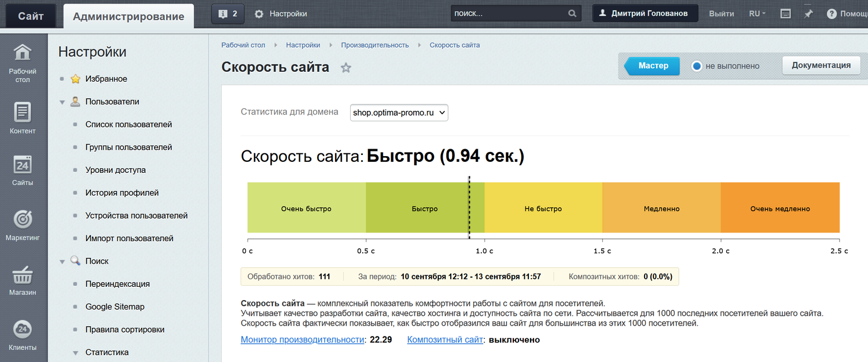
Task: Click the Композитных хитов value 0 (0.0%)
Action: point(658,276)
